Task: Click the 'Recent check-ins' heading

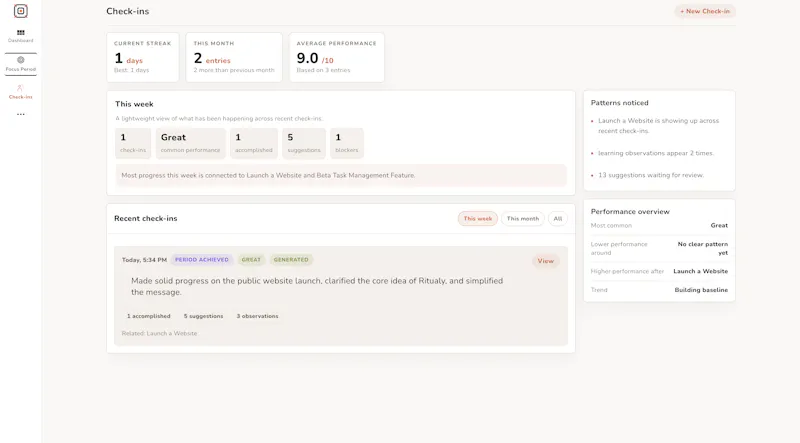Action: click(x=145, y=218)
